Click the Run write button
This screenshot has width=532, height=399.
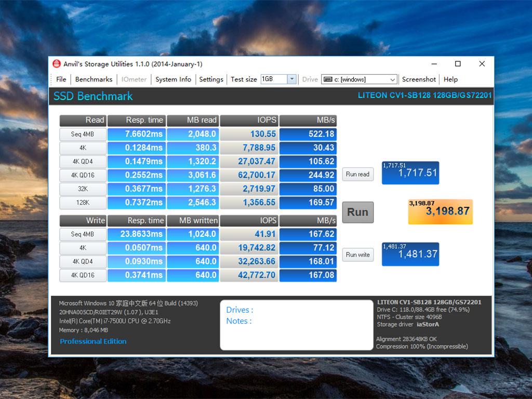pos(357,255)
